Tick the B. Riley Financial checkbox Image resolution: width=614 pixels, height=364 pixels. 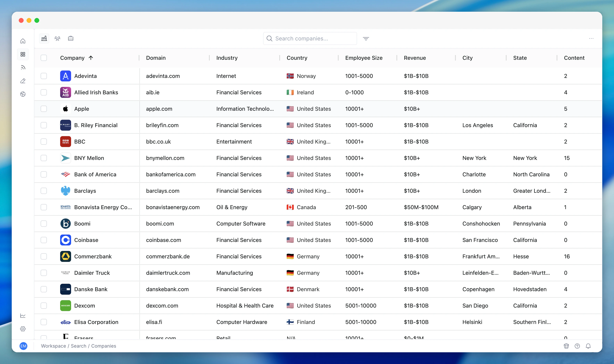tap(44, 125)
